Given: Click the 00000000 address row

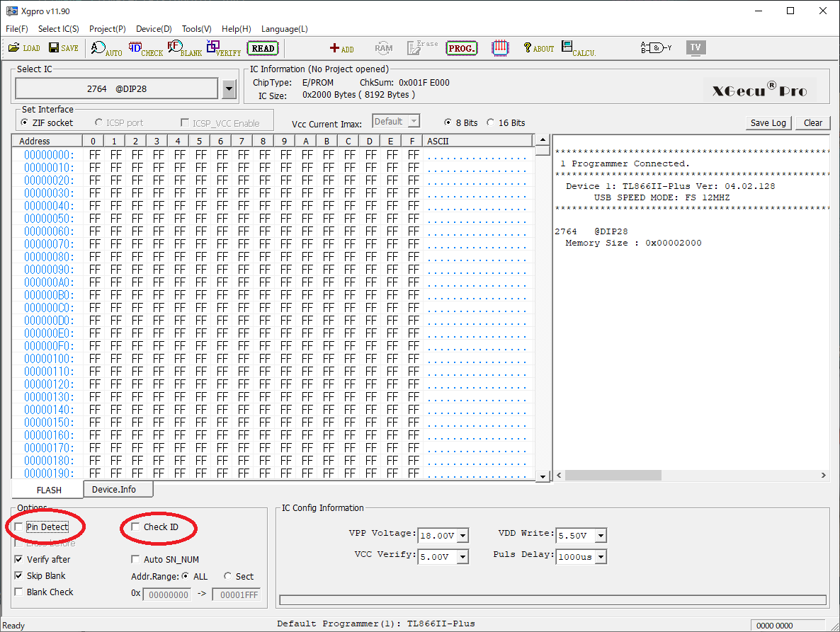Looking at the screenshot, I should click(x=273, y=155).
